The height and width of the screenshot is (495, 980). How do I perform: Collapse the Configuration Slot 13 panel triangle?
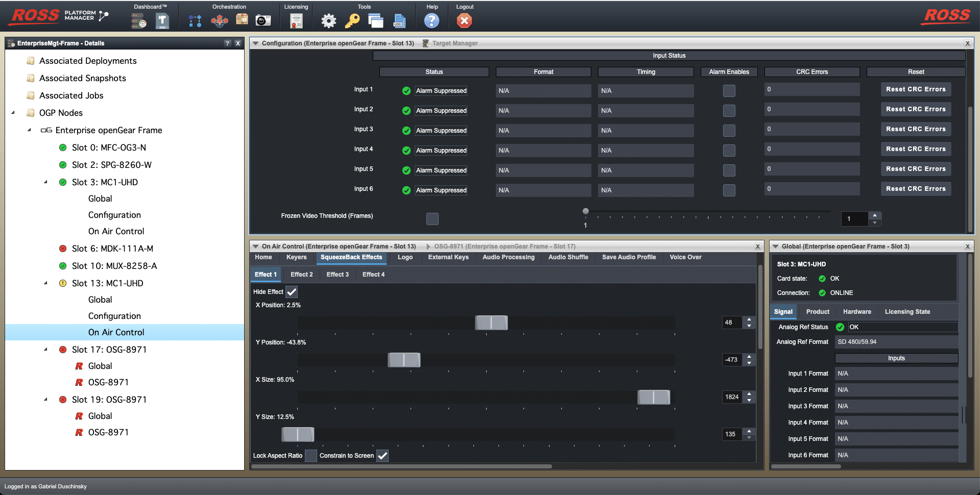click(255, 43)
